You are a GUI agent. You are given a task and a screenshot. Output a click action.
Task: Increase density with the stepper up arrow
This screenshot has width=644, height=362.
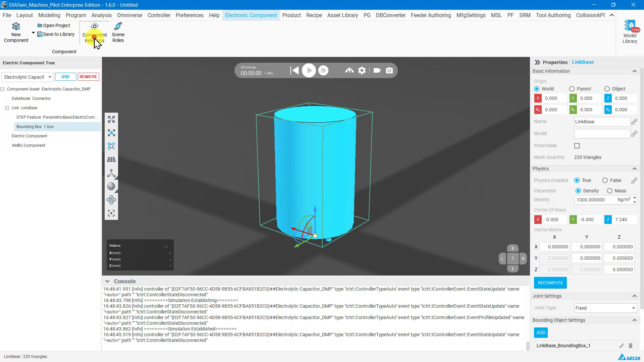pyautogui.click(x=635, y=198)
